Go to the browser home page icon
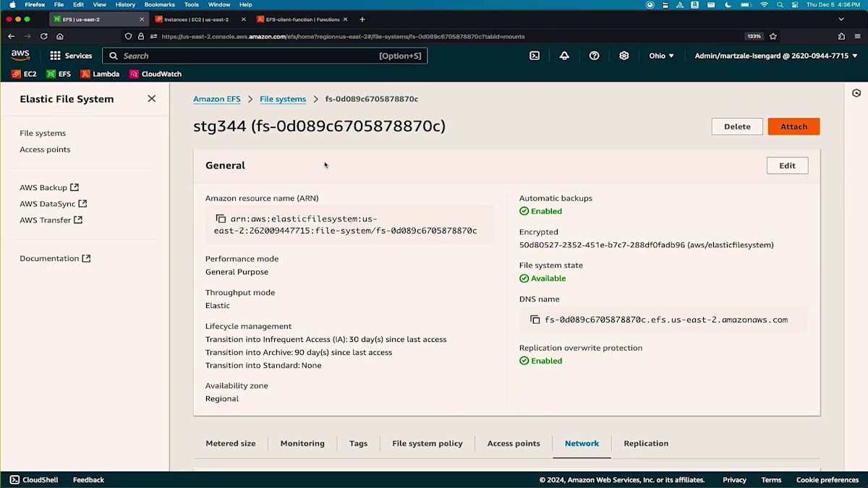This screenshot has width=868, height=488. tap(60, 36)
